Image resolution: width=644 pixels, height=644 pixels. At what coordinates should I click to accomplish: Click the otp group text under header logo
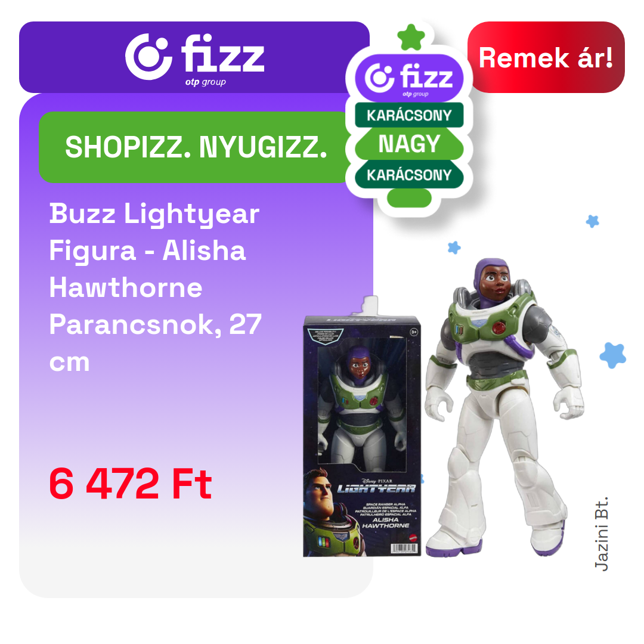205,82
